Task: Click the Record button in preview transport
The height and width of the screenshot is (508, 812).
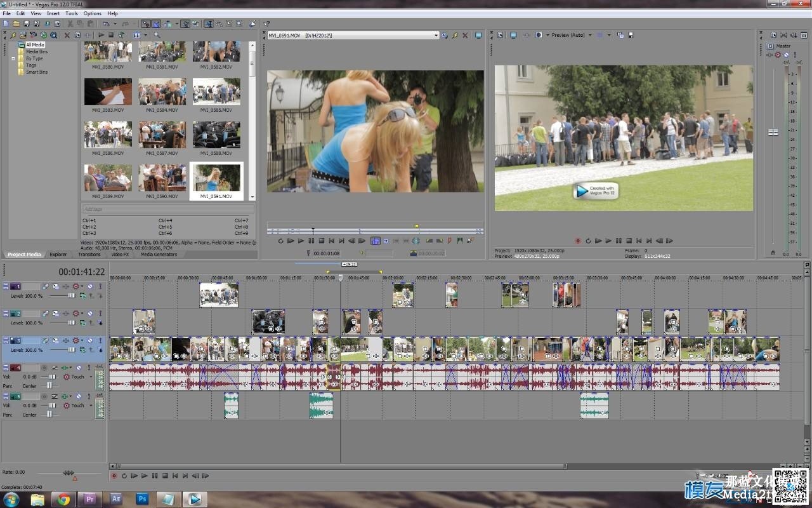Action: 578,241
